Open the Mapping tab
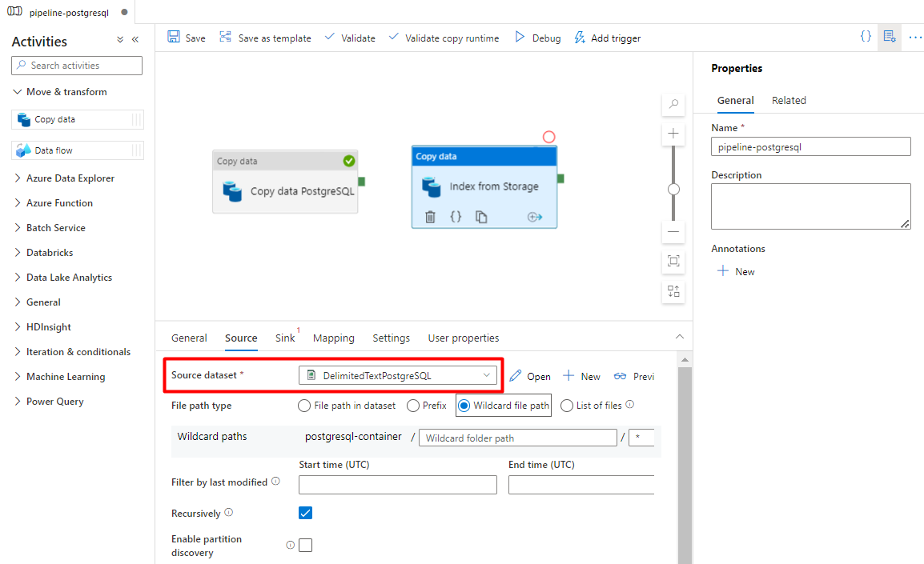Screen dimensions: 924x564 click(334, 338)
